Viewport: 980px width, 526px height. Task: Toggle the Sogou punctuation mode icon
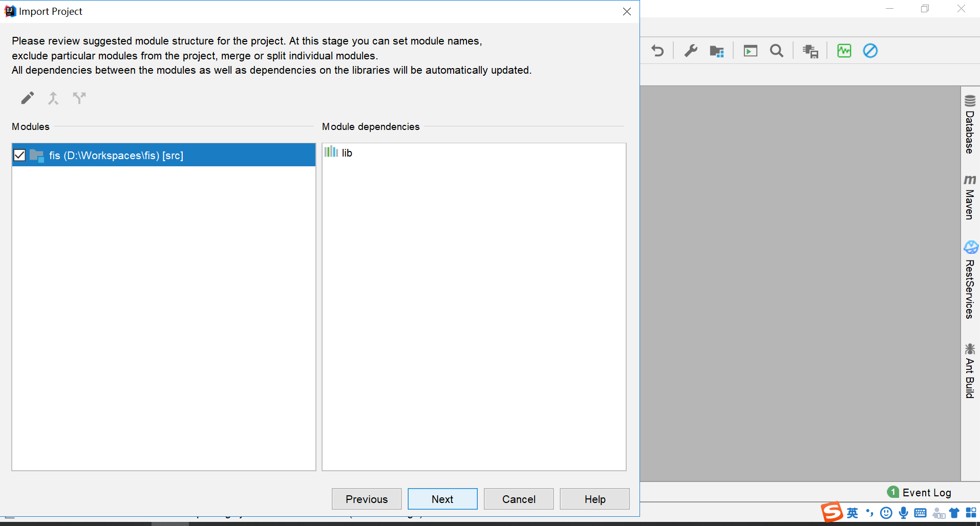869,513
